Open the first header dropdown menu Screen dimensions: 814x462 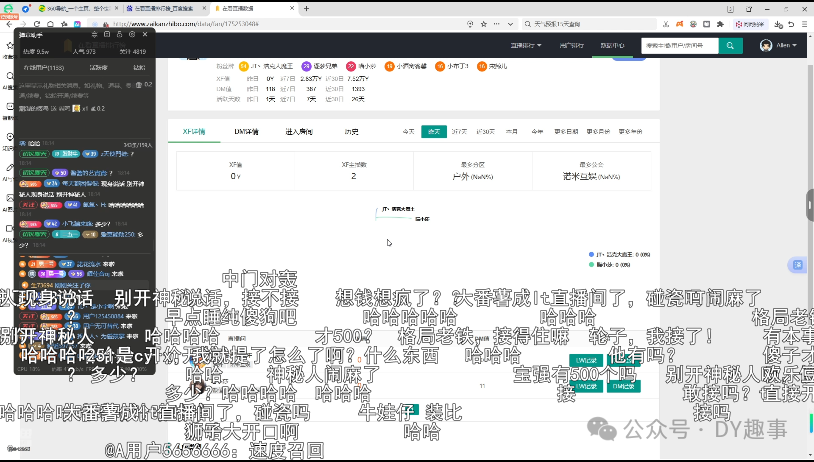[x=526, y=46]
